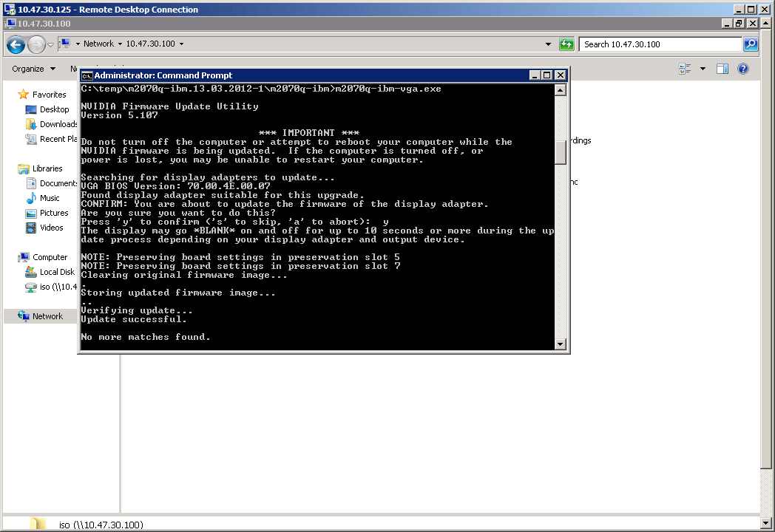Click the 'Verifying update...' console line
The height and width of the screenshot is (532, 775).
[137, 311]
